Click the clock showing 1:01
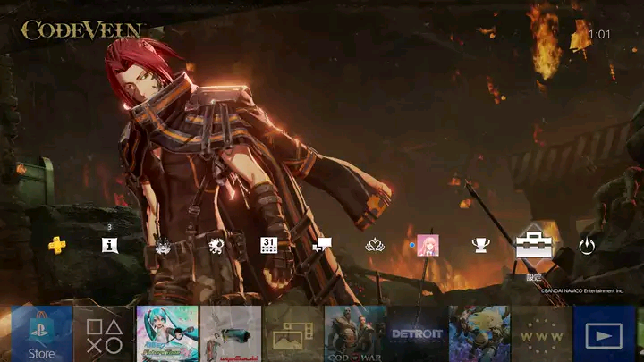 click(599, 35)
